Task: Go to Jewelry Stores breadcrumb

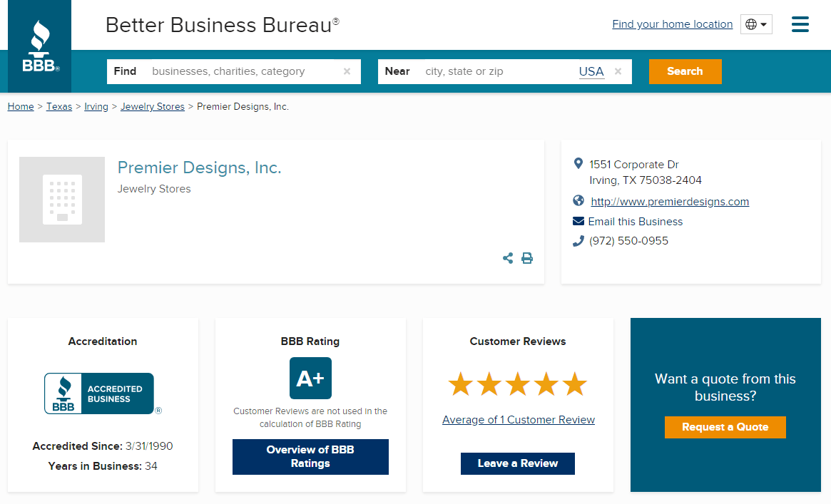Action: 153,106
